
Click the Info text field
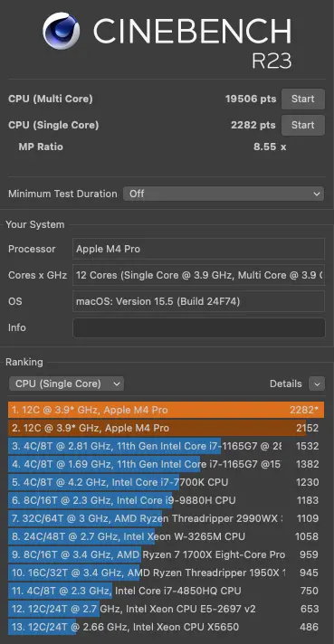pyautogui.click(x=199, y=327)
